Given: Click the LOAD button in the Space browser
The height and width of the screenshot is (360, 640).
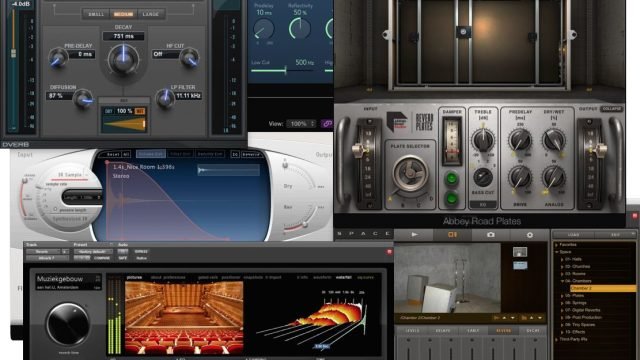Looking at the screenshot, I should [x=573, y=235].
